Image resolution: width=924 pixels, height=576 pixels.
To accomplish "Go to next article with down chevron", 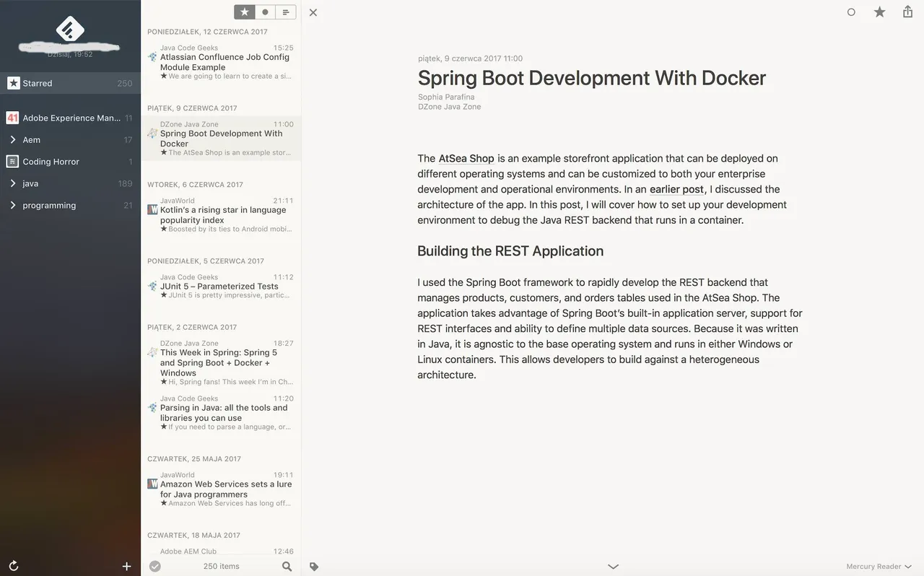I will pyautogui.click(x=613, y=567).
